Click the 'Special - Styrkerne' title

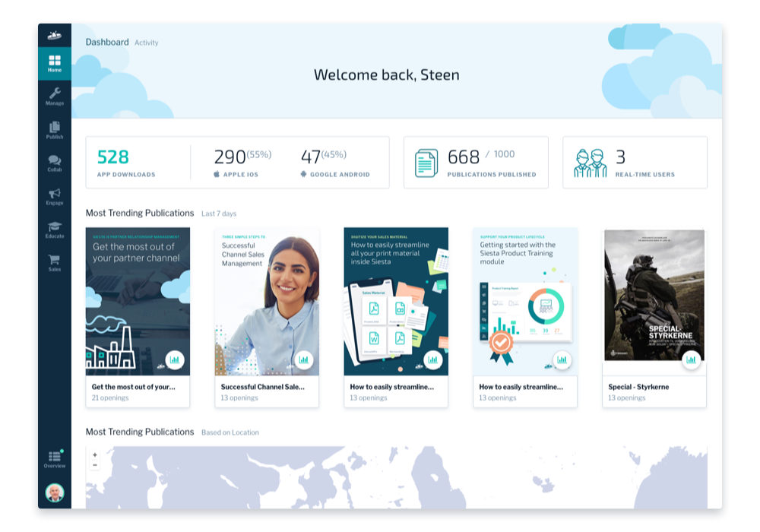pos(638,387)
